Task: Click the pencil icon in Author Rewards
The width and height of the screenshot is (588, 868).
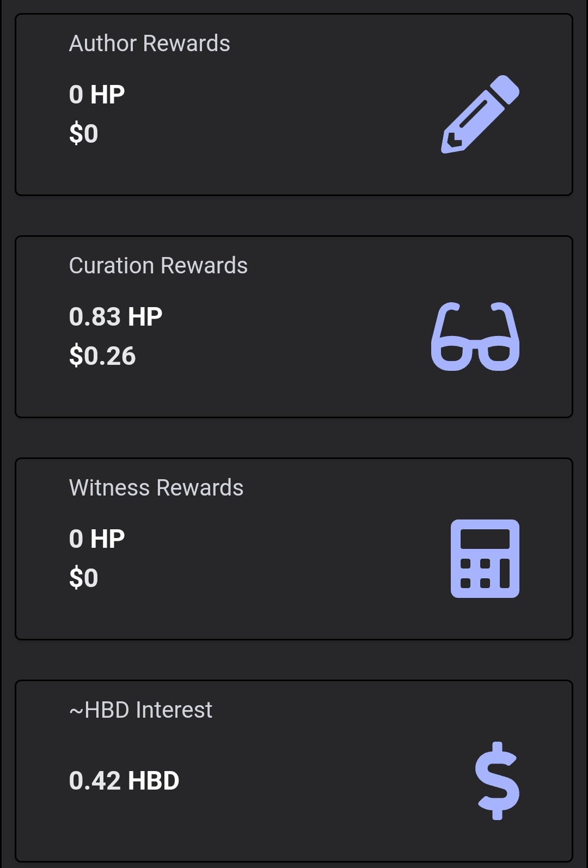Action: [x=480, y=114]
